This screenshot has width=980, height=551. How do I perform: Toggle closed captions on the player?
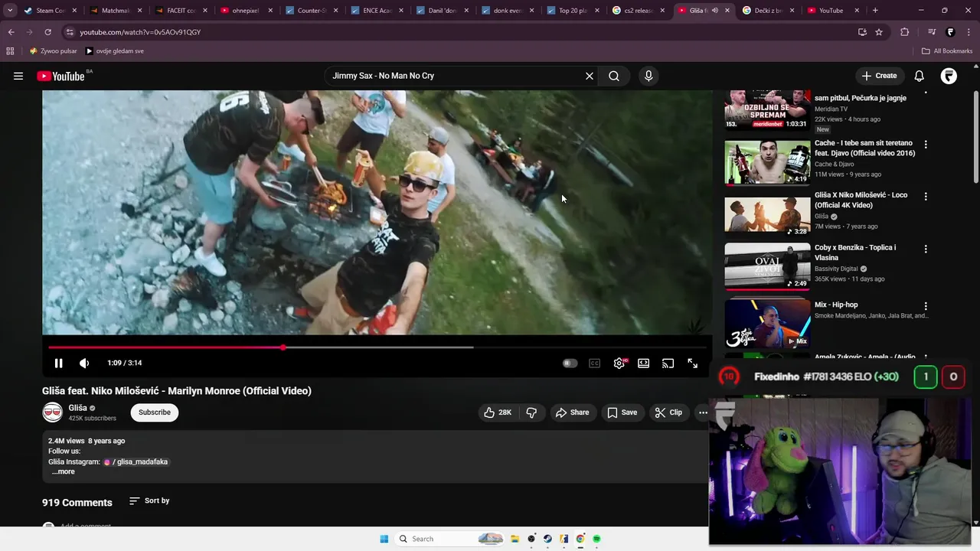[594, 363]
